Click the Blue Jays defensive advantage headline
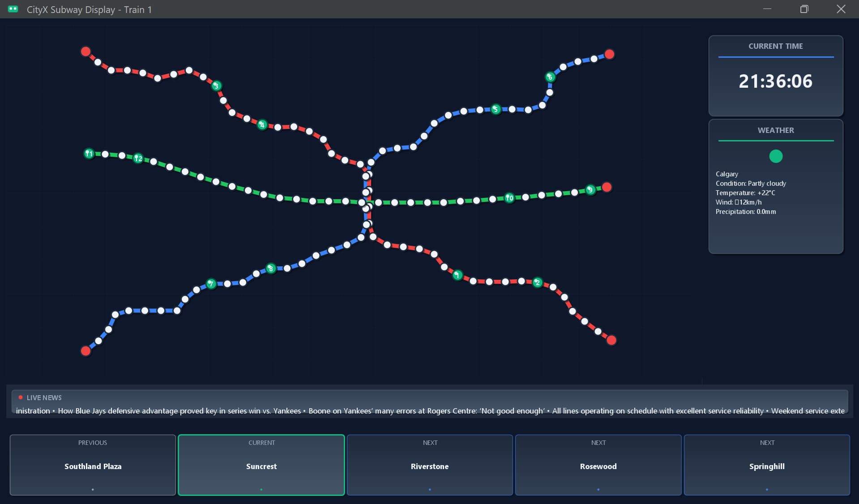 [x=179, y=411]
